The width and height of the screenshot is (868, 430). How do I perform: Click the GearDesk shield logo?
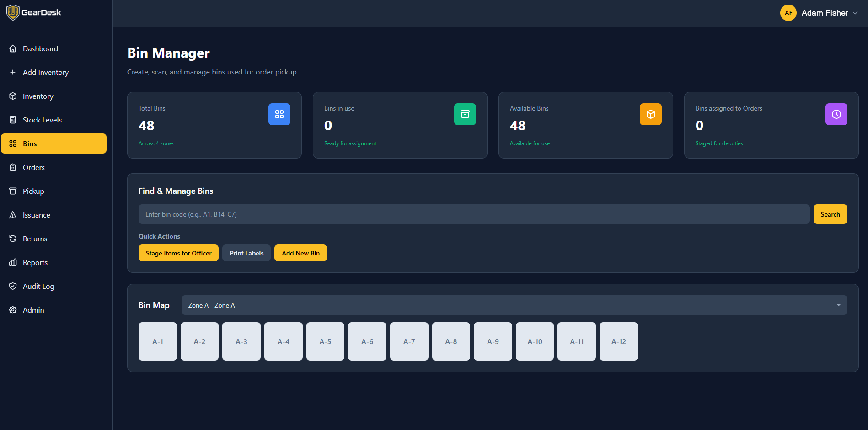point(13,12)
